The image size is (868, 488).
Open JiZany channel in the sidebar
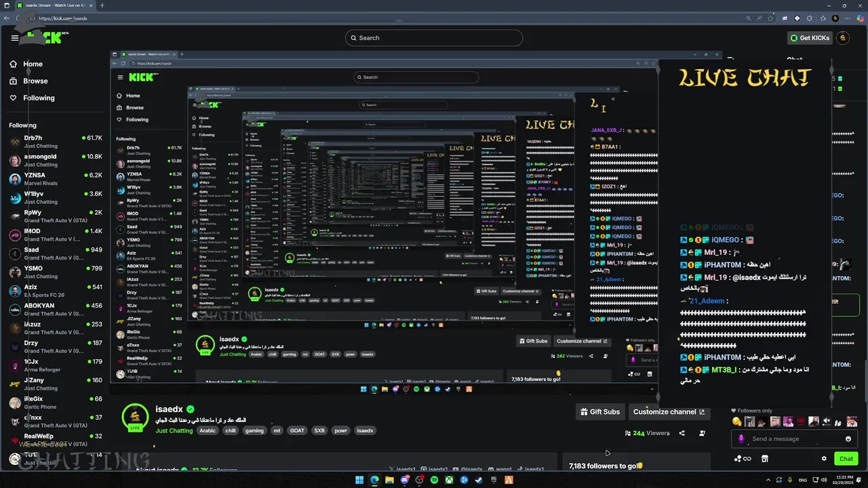56,384
